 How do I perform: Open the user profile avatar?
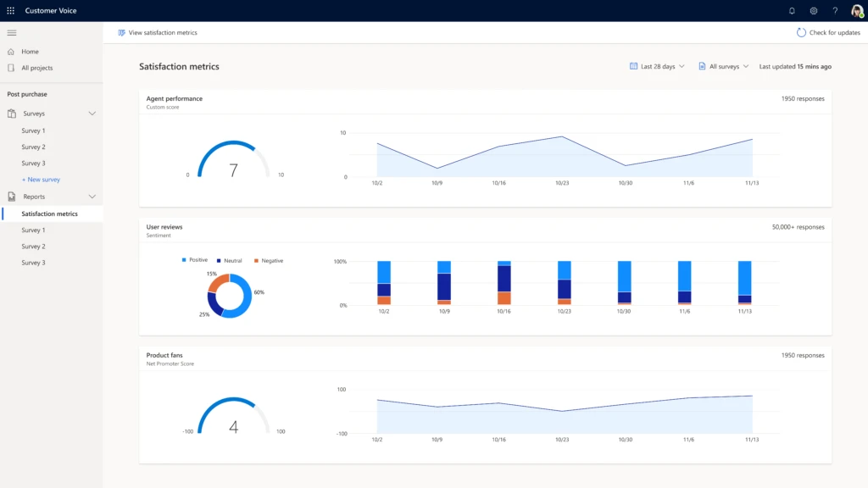click(x=854, y=10)
